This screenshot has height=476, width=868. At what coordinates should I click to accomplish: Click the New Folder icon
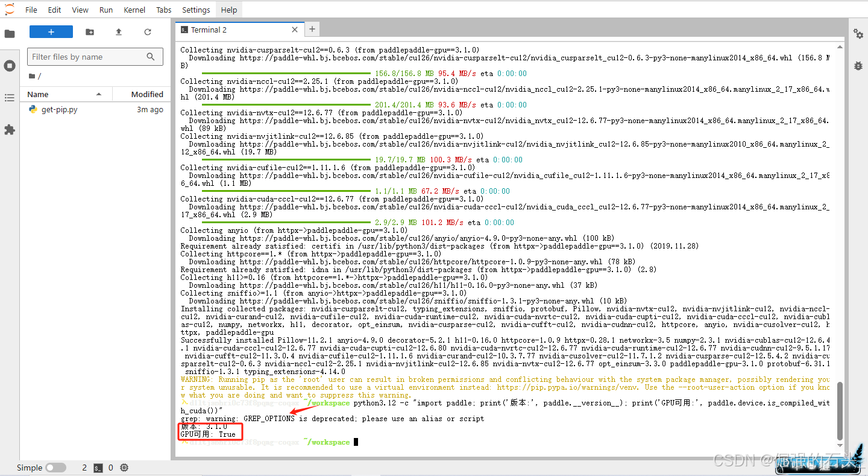[90, 32]
